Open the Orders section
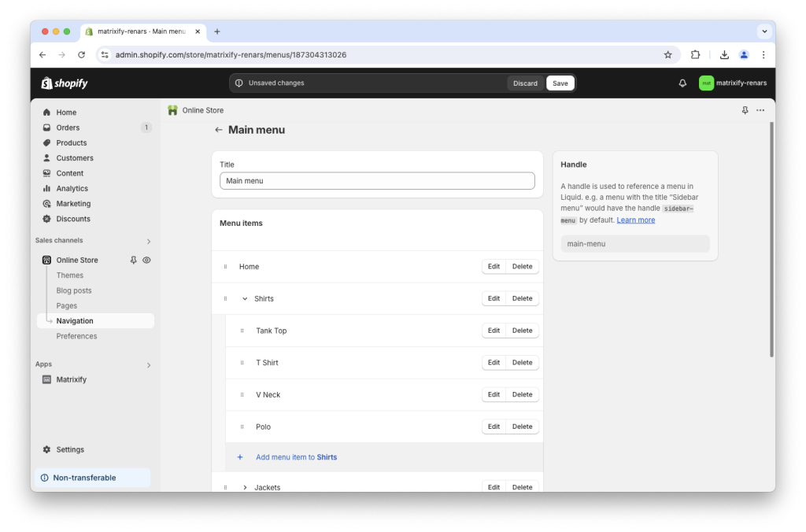 click(67, 127)
